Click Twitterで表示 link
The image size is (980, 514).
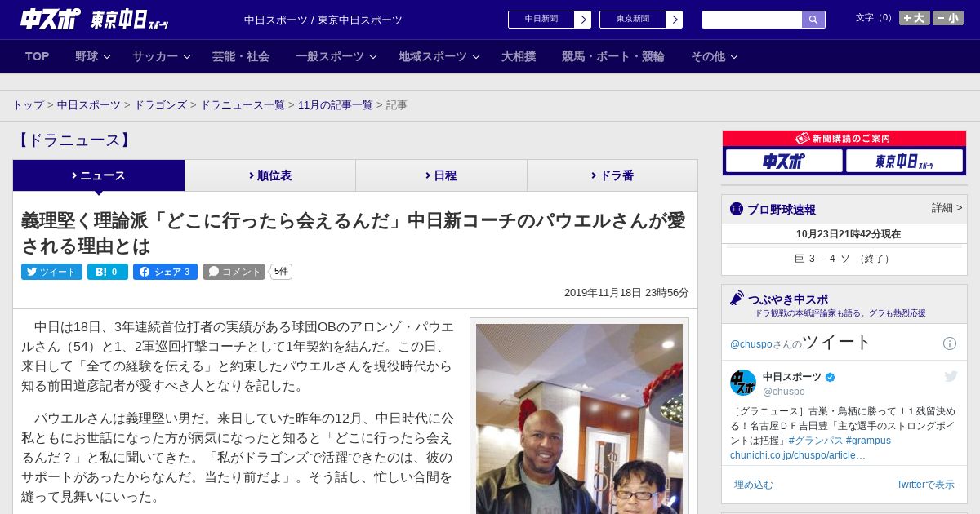tap(925, 485)
